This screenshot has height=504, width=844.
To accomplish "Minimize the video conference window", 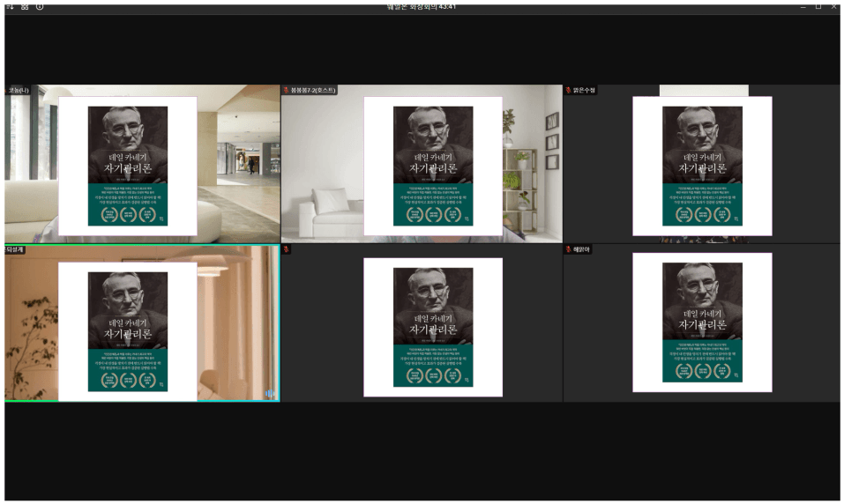I will (x=803, y=7).
